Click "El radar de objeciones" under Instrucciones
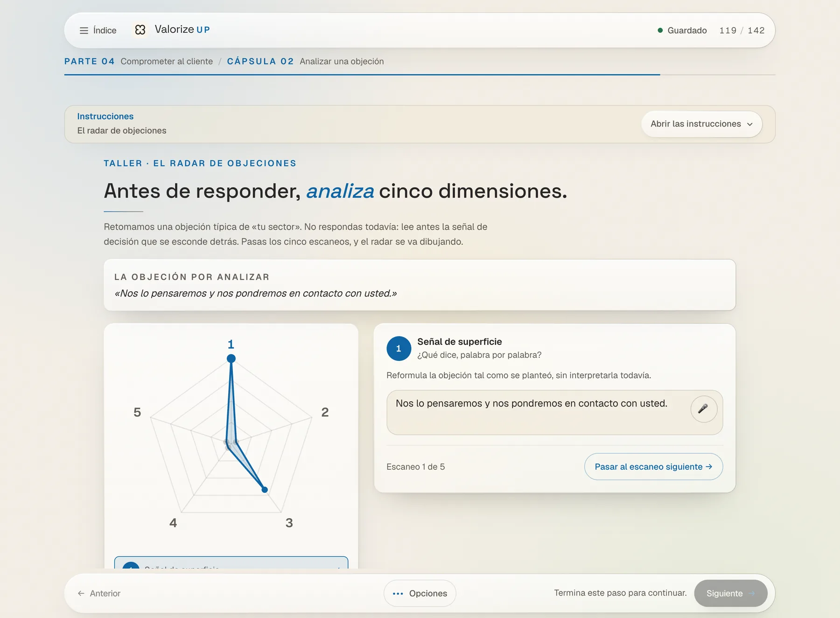Screen dimensions: 840x618 pyautogui.click(x=122, y=131)
